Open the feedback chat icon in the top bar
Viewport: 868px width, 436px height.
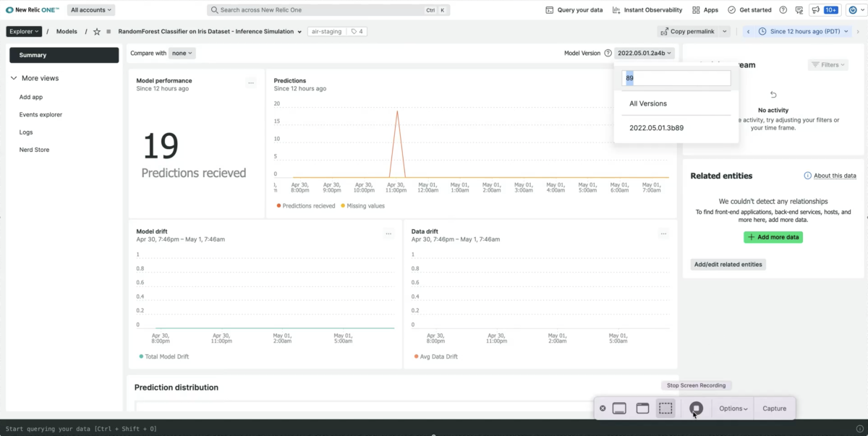[799, 10]
